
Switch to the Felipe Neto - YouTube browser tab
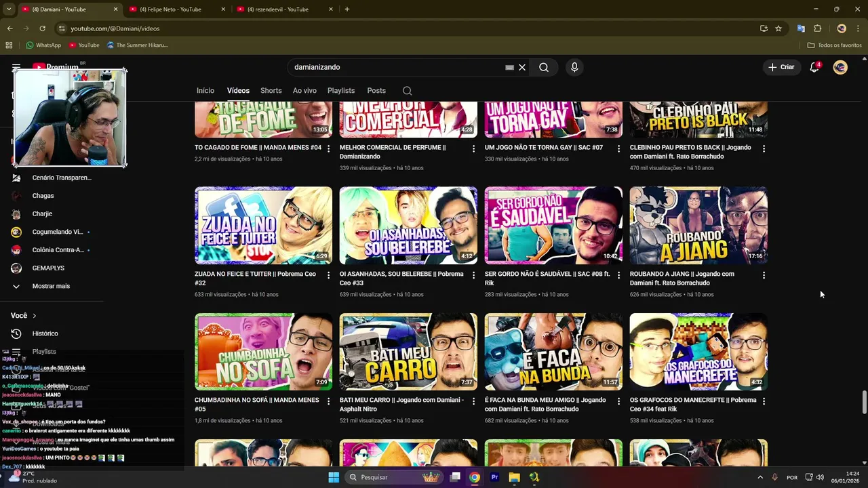[176, 9]
